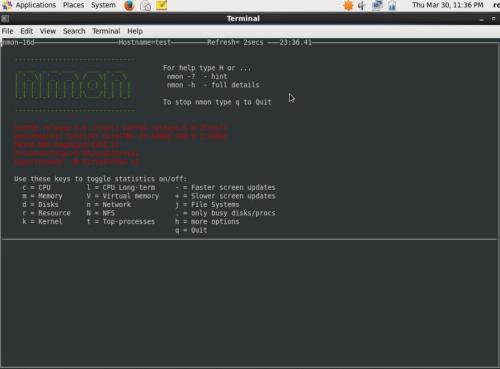Click the 'nmon -h - full details' line
500x369 pixels.
coord(213,85)
